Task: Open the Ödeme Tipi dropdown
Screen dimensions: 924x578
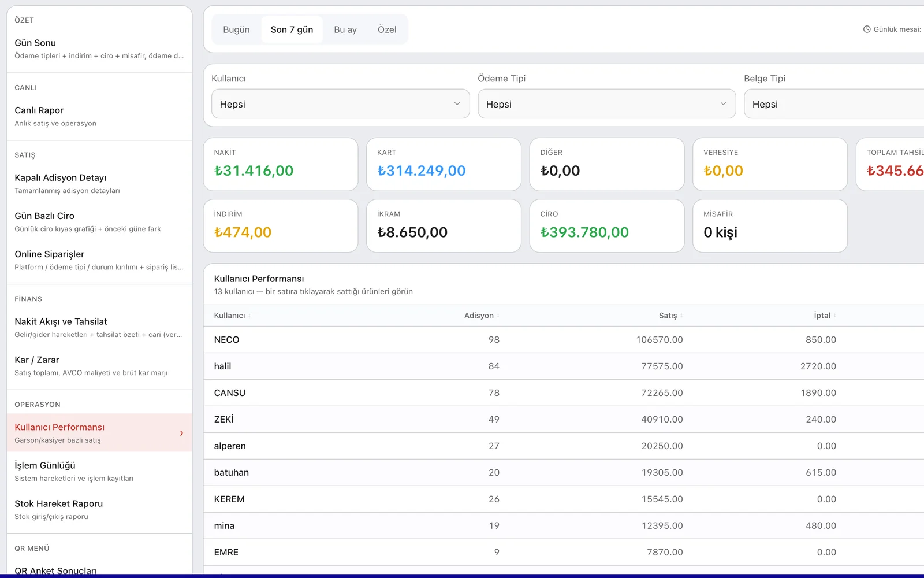Action: (x=607, y=104)
